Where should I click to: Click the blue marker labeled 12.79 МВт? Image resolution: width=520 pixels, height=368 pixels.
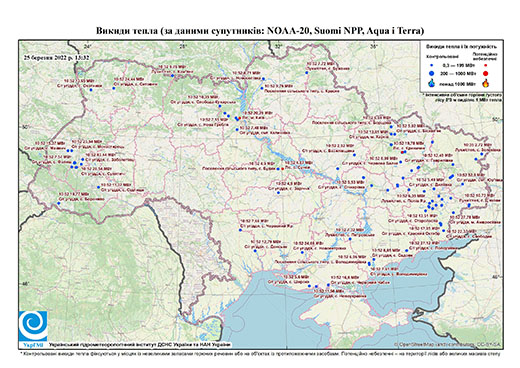[x=255, y=251]
